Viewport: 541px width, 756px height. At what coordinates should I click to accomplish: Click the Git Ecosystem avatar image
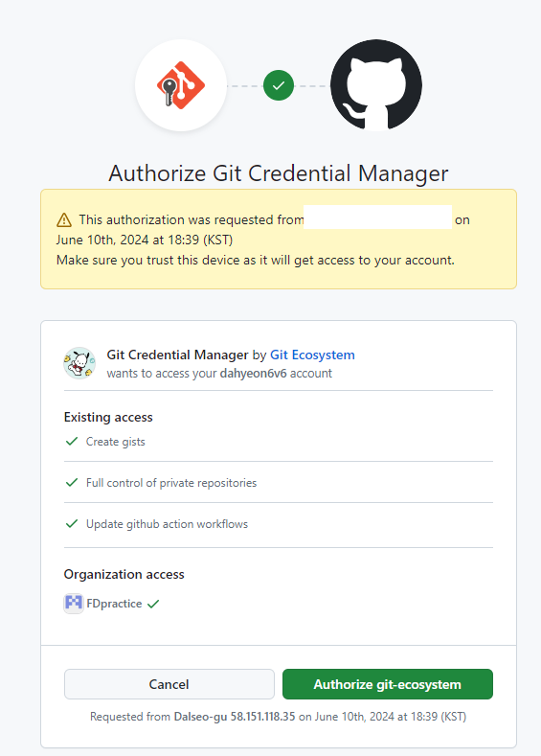pos(79,363)
